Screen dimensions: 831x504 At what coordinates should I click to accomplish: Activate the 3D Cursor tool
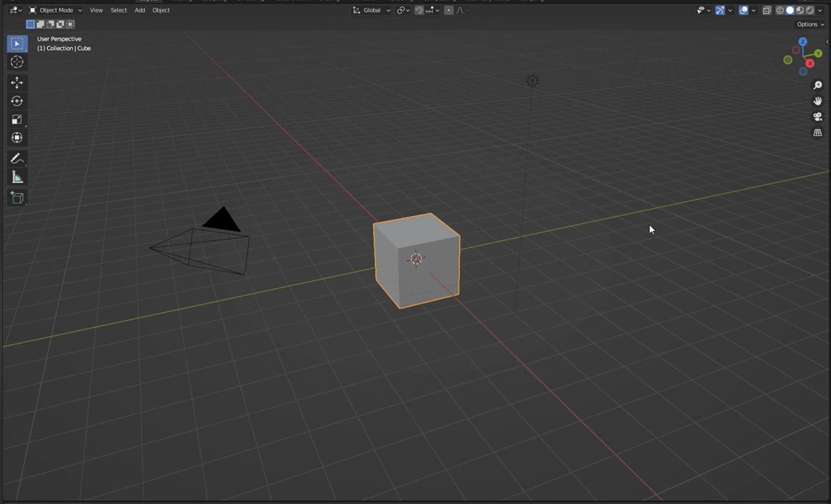click(17, 62)
